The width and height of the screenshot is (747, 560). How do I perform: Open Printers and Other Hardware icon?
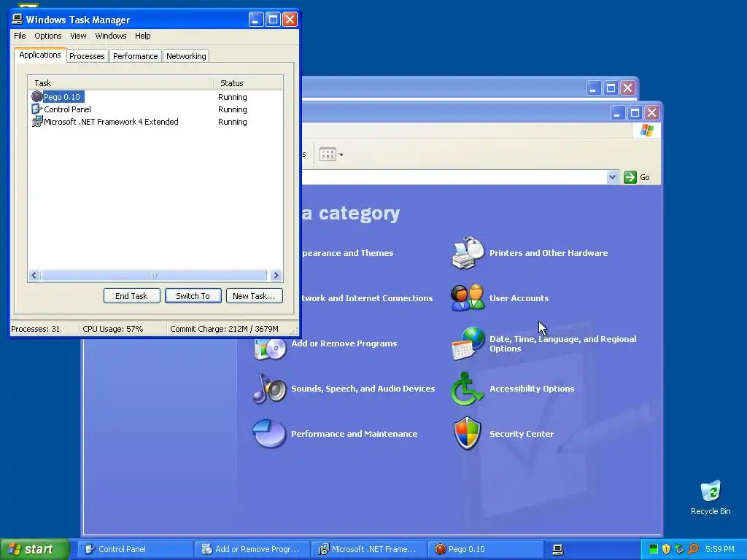[468, 253]
